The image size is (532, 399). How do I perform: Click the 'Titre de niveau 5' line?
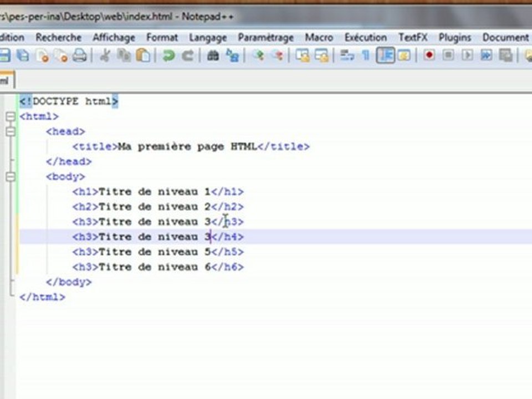click(158, 252)
